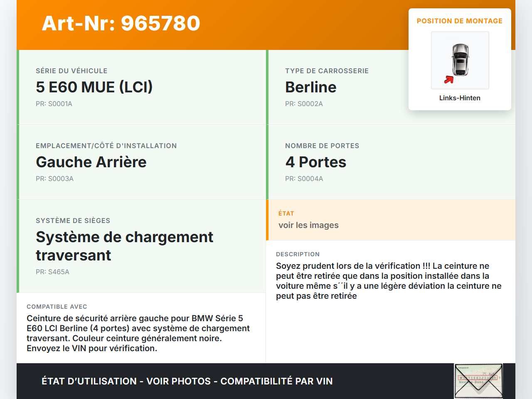Click the highlighted Fahrgestell-Nr field on the envelope
The height and width of the screenshot is (399, 532).
click(x=478, y=379)
